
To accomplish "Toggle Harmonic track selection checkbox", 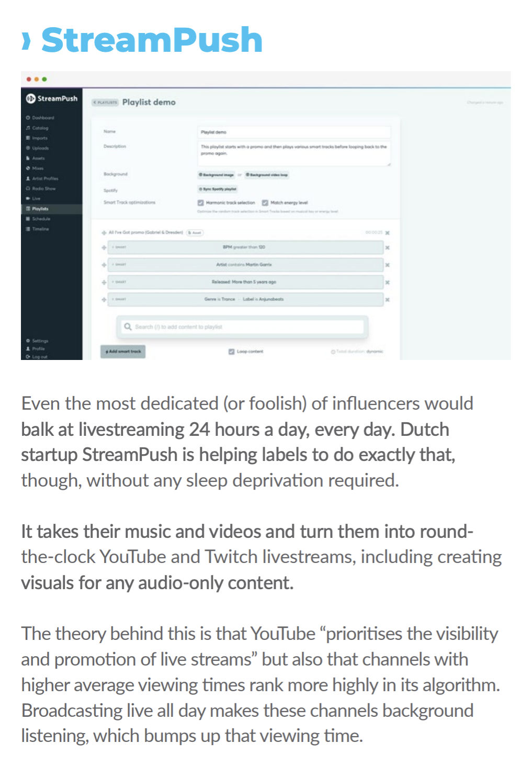I will (x=200, y=202).
